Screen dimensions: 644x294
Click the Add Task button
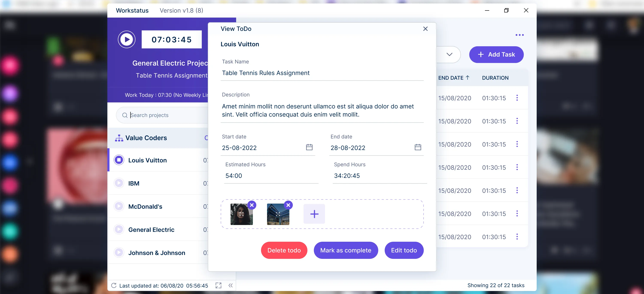(497, 54)
